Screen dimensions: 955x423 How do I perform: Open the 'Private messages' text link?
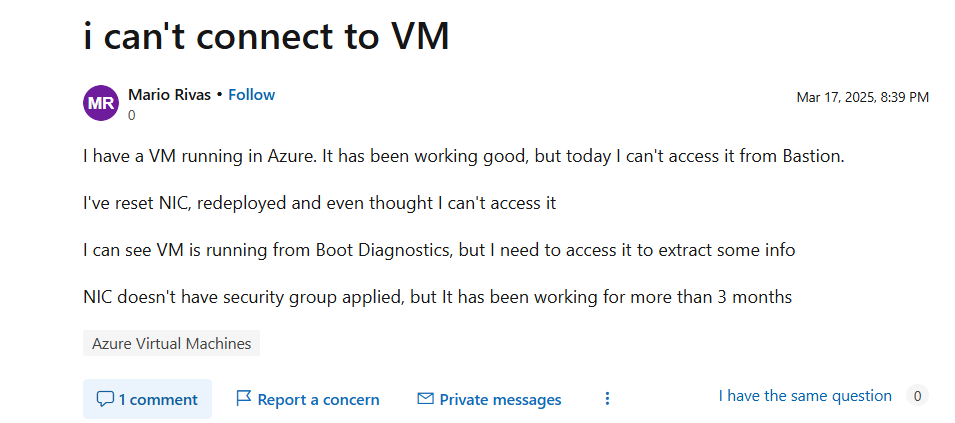(x=500, y=400)
